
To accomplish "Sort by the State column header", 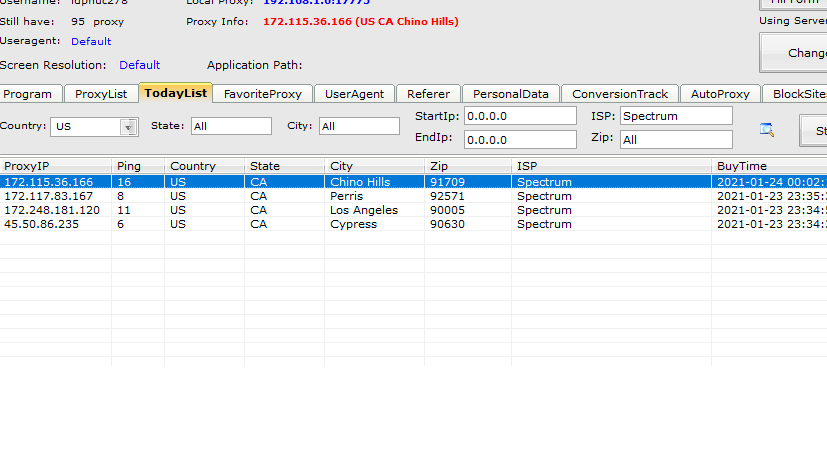I will (284, 166).
